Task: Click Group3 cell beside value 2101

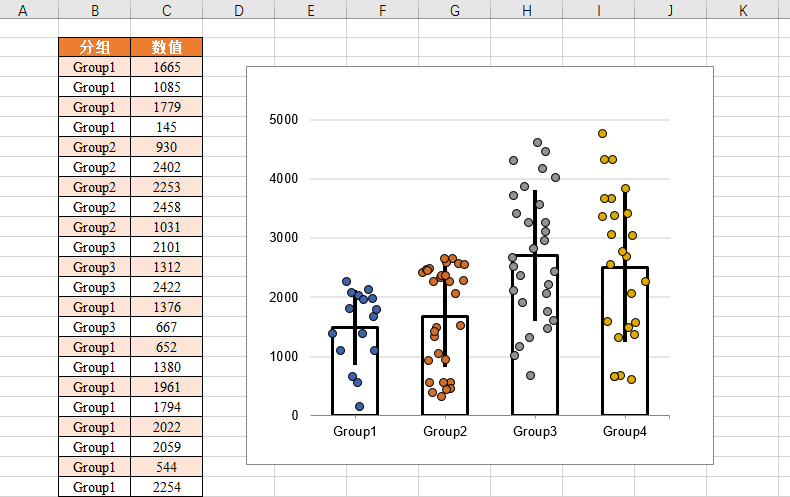Action: (95, 247)
